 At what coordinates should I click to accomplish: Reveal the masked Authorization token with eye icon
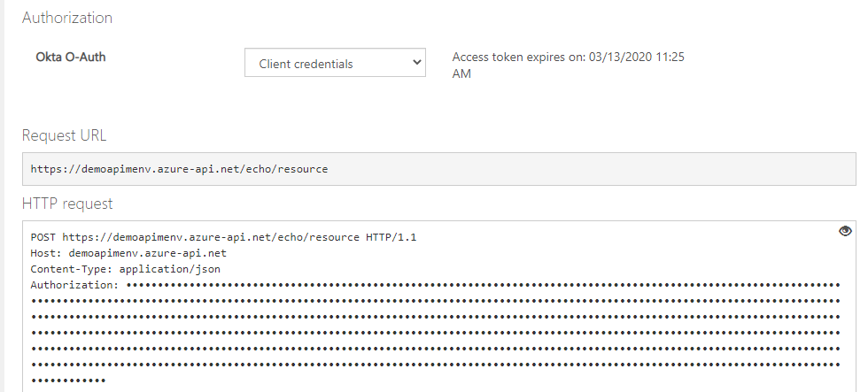[845, 231]
